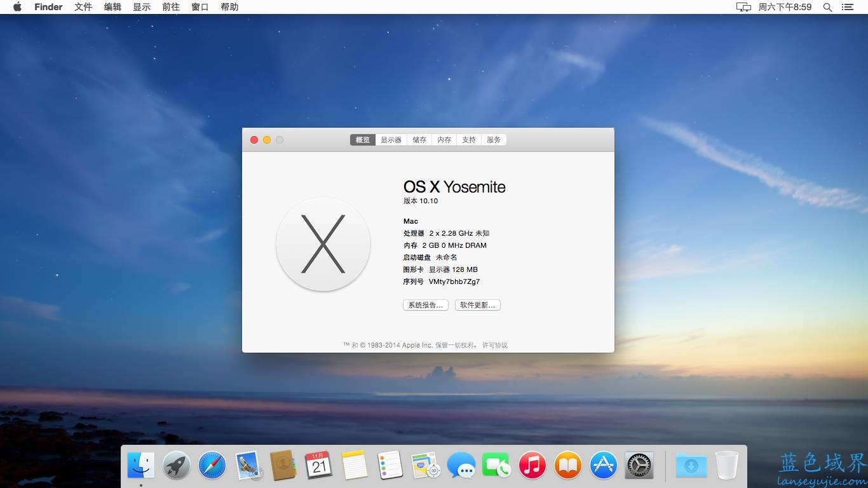
Task: Click startup disk value 未命名
Action: 446,257
